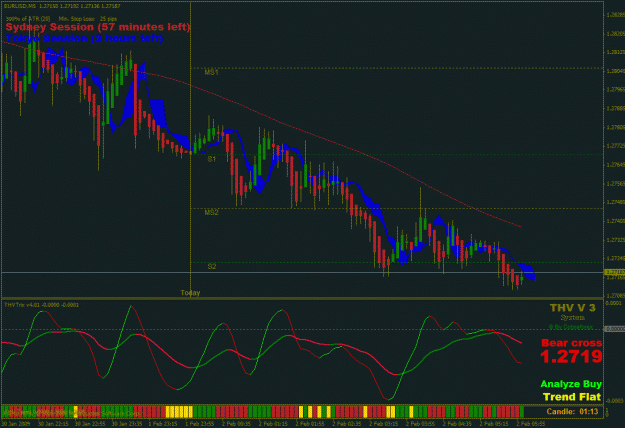
Task: Click the Analyze Buy signal text
Action: [571, 384]
